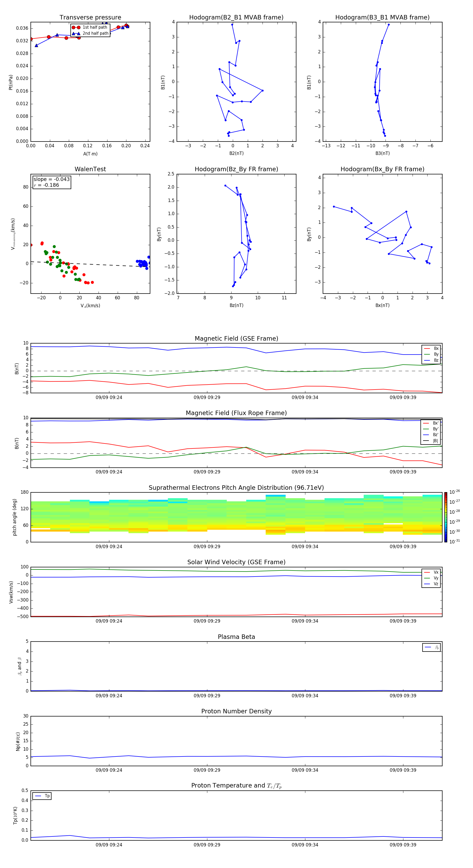Click the pitch angle colorbar

coord(446,517)
